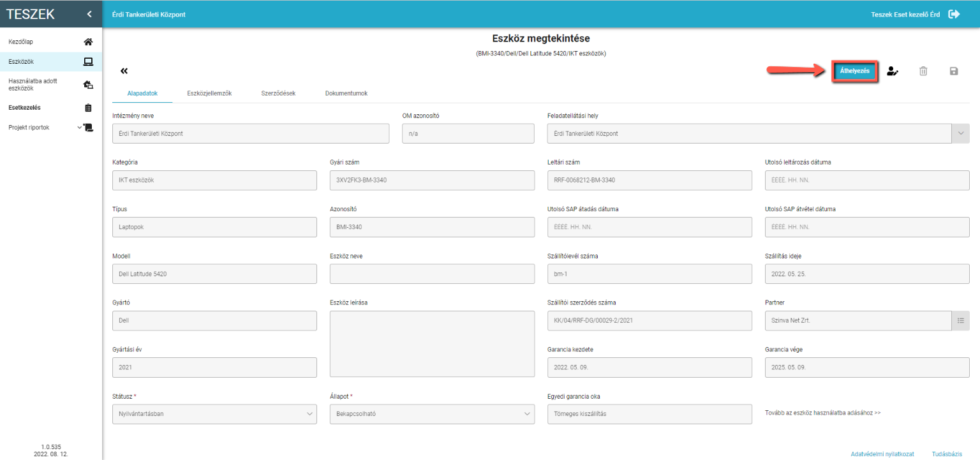
Task: Click the Egyedi garancia oka field
Action: [650, 413]
